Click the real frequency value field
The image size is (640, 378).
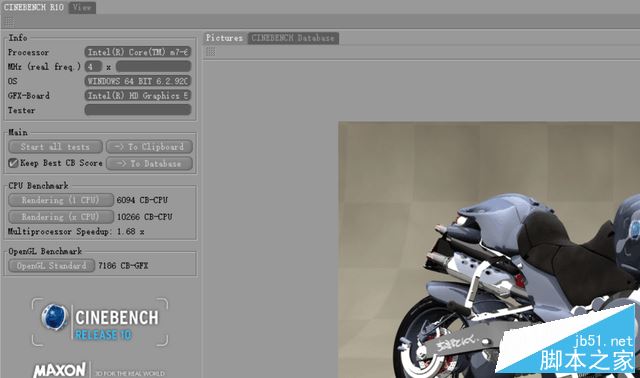pos(153,67)
